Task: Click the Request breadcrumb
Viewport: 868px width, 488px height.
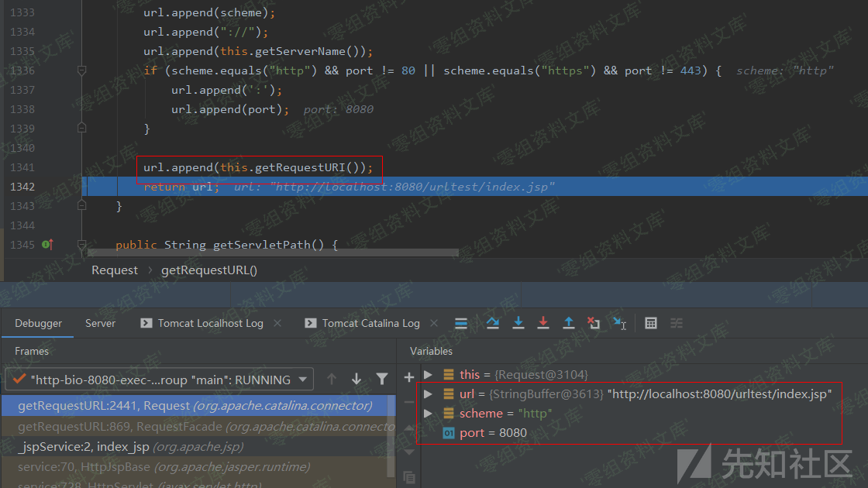Action: (x=114, y=270)
